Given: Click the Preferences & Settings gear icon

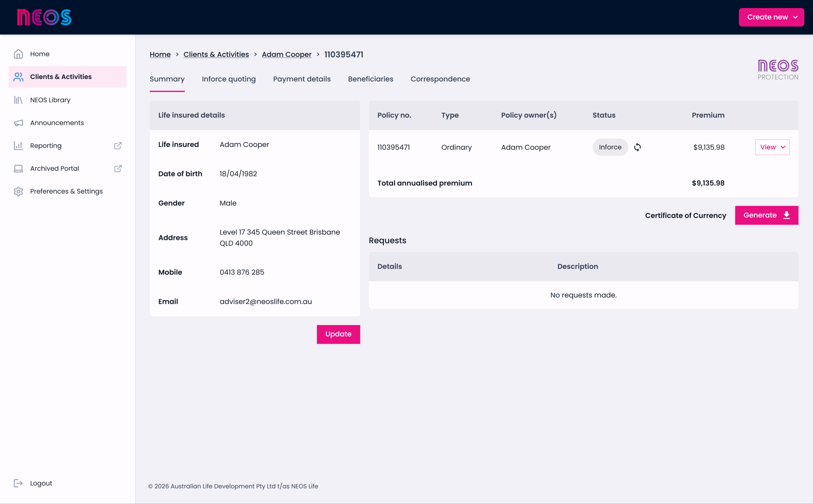Looking at the screenshot, I should point(18,191).
